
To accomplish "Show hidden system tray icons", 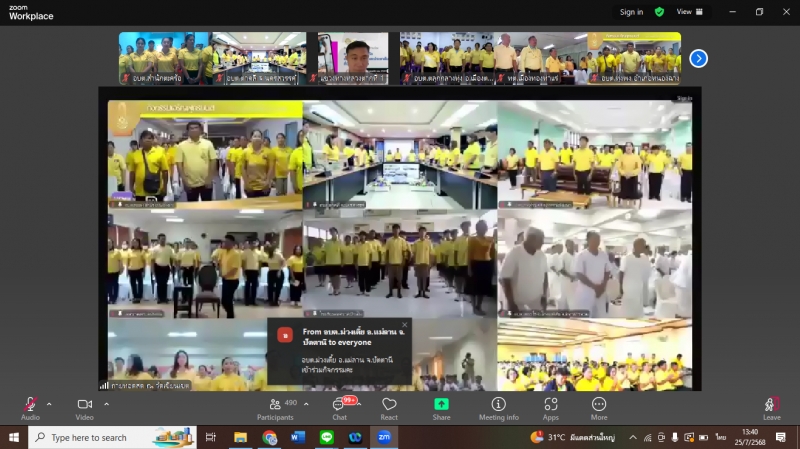I will pos(633,437).
